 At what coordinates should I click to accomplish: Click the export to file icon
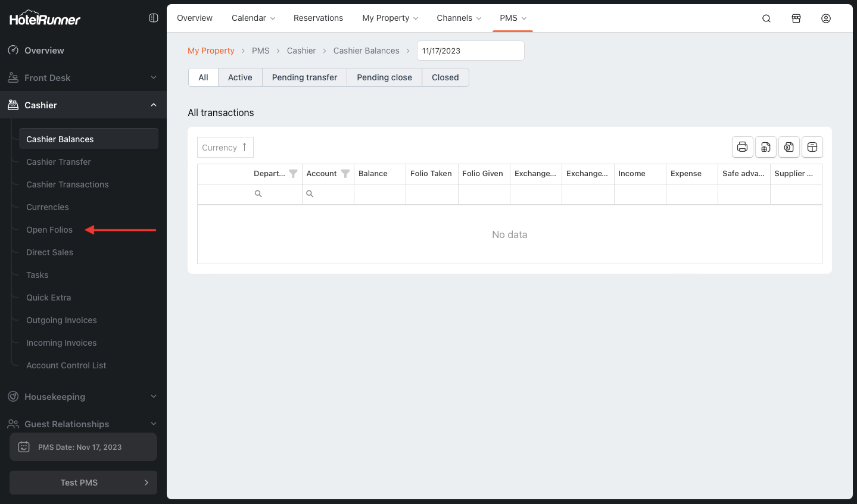click(x=765, y=147)
